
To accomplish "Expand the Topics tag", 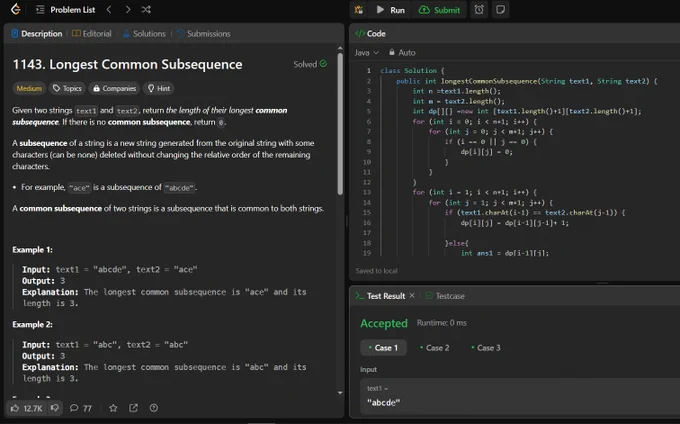I will (x=67, y=88).
